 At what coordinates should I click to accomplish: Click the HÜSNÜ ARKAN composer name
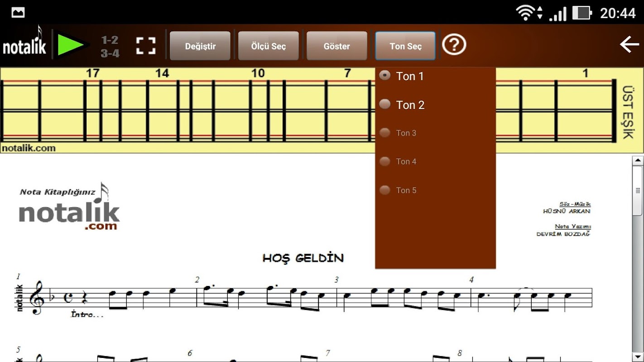(567, 211)
